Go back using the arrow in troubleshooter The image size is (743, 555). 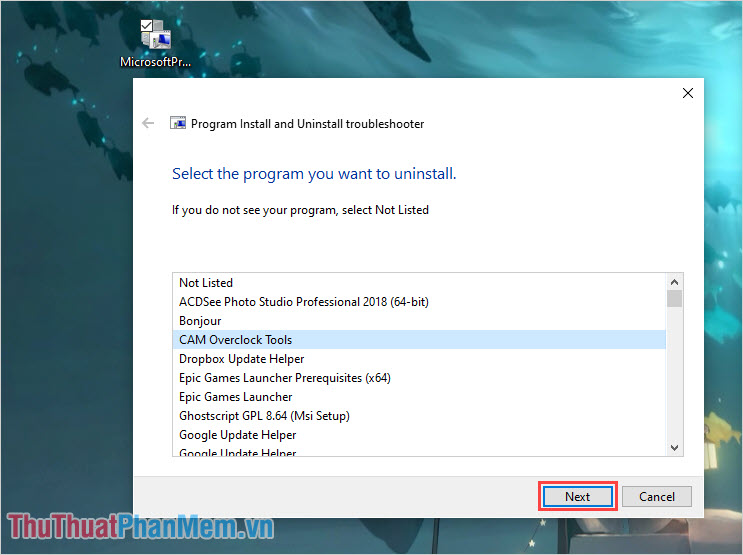click(148, 123)
